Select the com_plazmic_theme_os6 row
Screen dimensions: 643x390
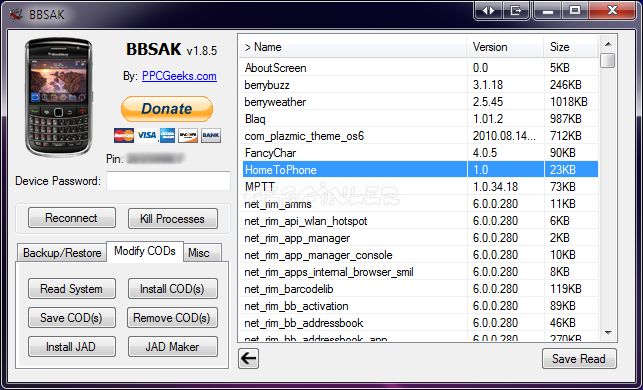tap(419, 136)
